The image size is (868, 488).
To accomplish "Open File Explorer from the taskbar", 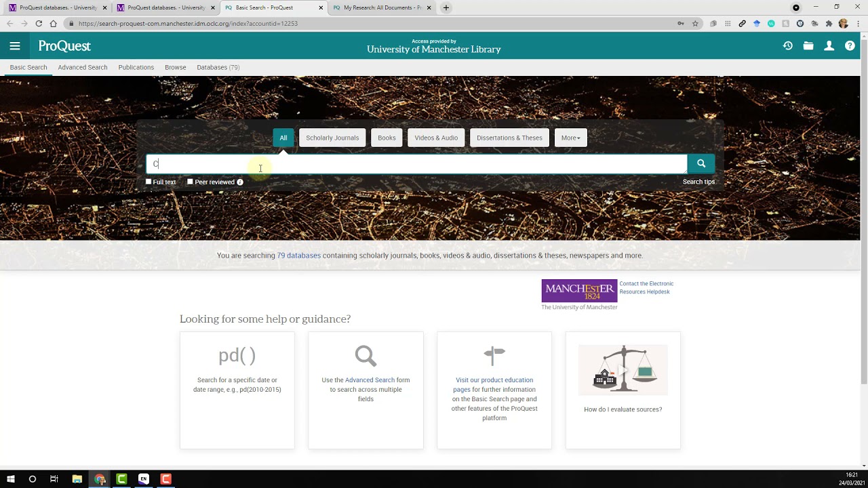I will tap(77, 479).
